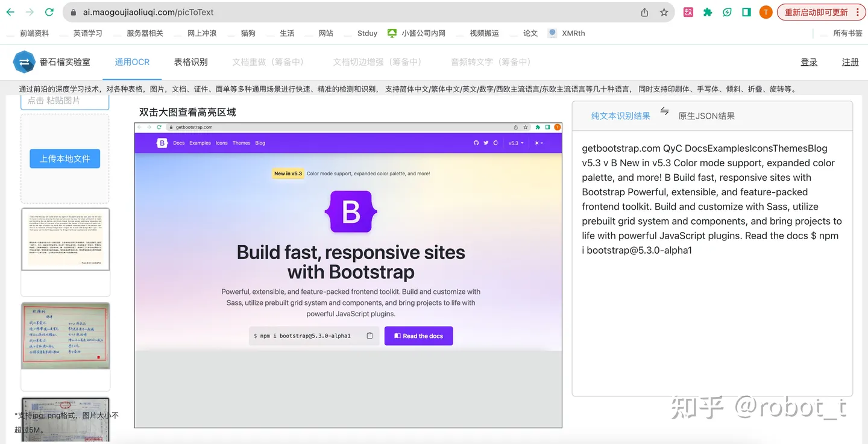This screenshot has height=444, width=868.
Task: Open Stduy bookmark folder
Action: tap(367, 33)
